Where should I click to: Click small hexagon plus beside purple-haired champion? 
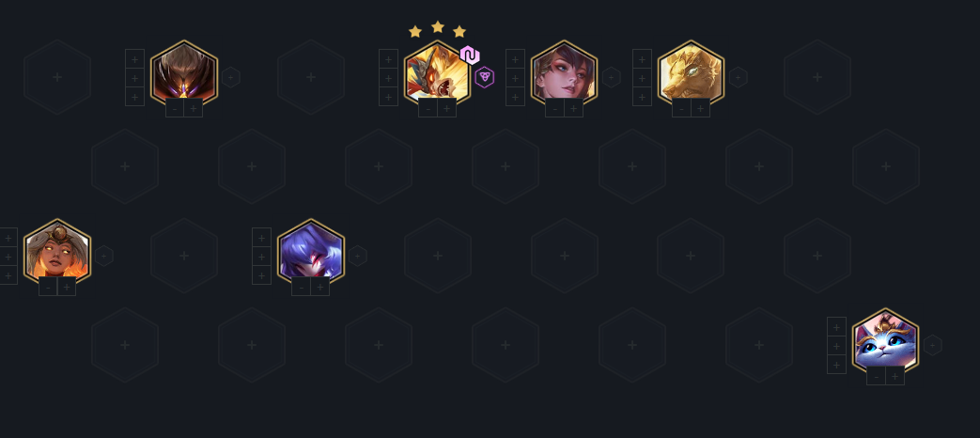357,256
